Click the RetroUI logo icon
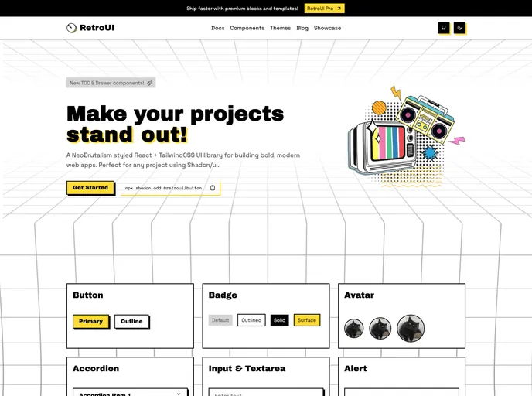The width and height of the screenshot is (532, 396). tap(72, 28)
